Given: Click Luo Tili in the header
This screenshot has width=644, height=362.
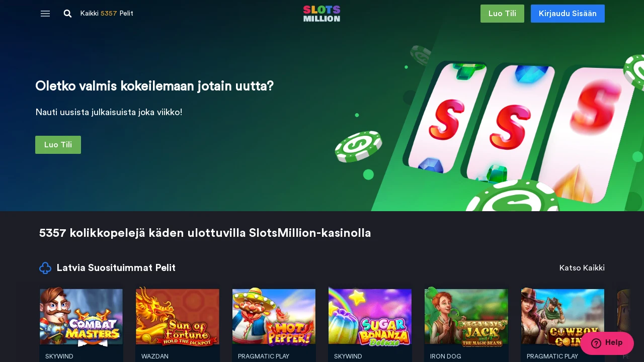Looking at the screenshot, I should [502, 14].
